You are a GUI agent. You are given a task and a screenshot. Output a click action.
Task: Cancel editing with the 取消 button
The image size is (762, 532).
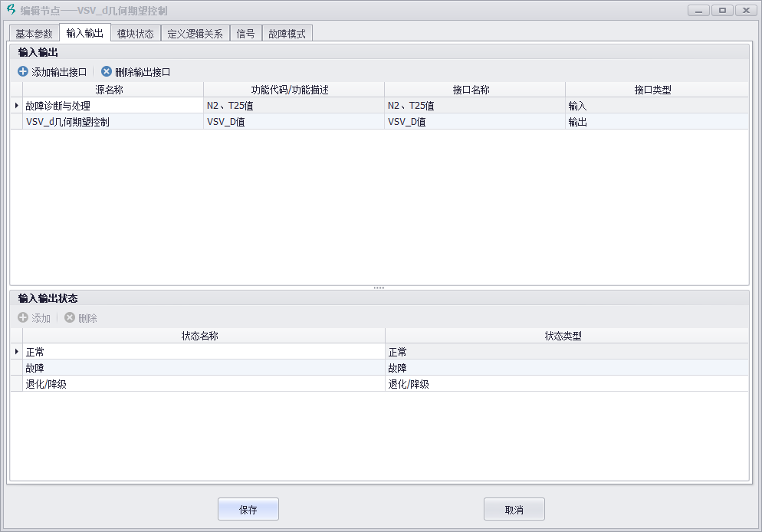(x=514, y=509)
